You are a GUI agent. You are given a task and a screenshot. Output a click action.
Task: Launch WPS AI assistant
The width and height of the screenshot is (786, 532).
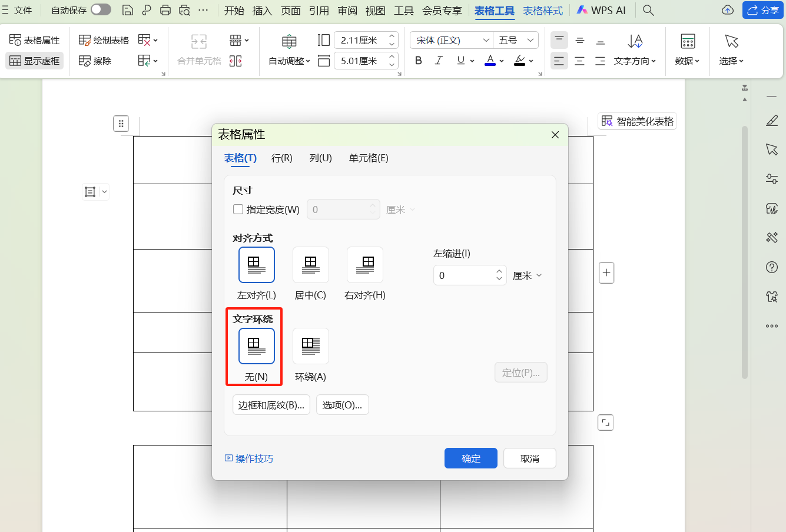[601, 10]
